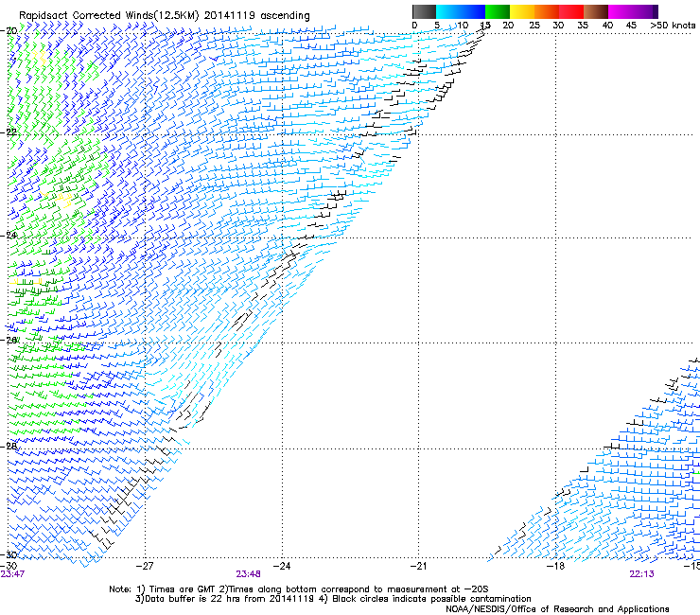Click the magenta-purple 40-50 knots legend swatch

633,11
